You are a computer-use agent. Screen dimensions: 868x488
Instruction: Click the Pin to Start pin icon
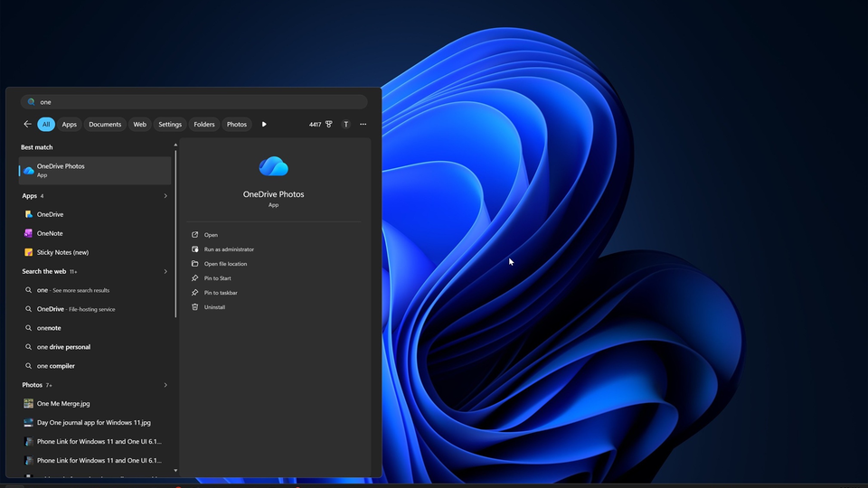[195, 277]
